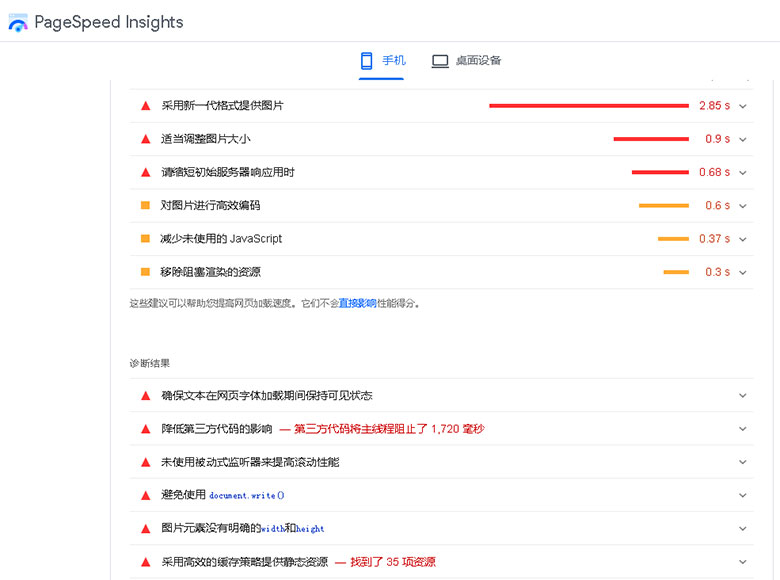The width and height of the screenshot is (780, 580).
Task: Expand the 确保文本在网页字体加载期间 chevron
Action: click(x=743, y=395)
